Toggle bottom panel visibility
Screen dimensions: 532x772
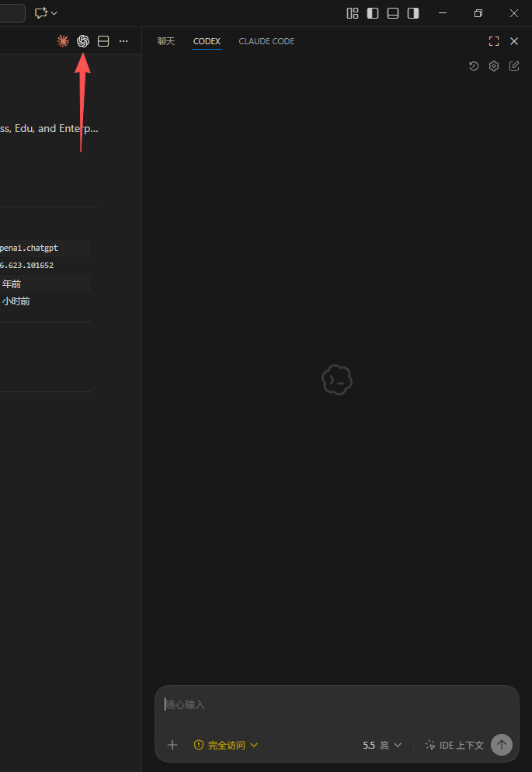point(393,13)
